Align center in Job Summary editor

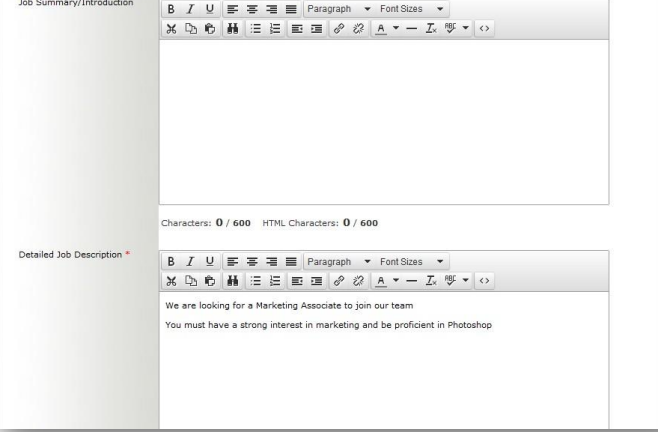(x=252, y=9)
